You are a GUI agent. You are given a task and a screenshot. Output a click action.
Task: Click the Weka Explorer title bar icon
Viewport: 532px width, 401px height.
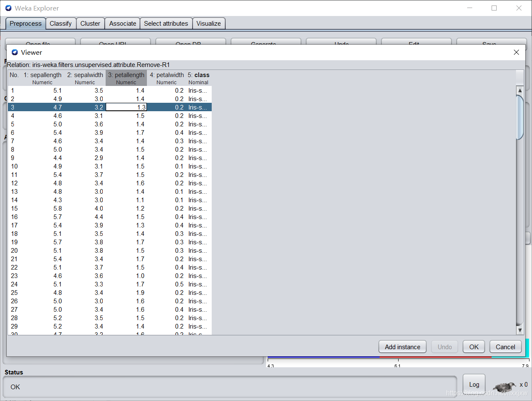click(x=8, y=8)
